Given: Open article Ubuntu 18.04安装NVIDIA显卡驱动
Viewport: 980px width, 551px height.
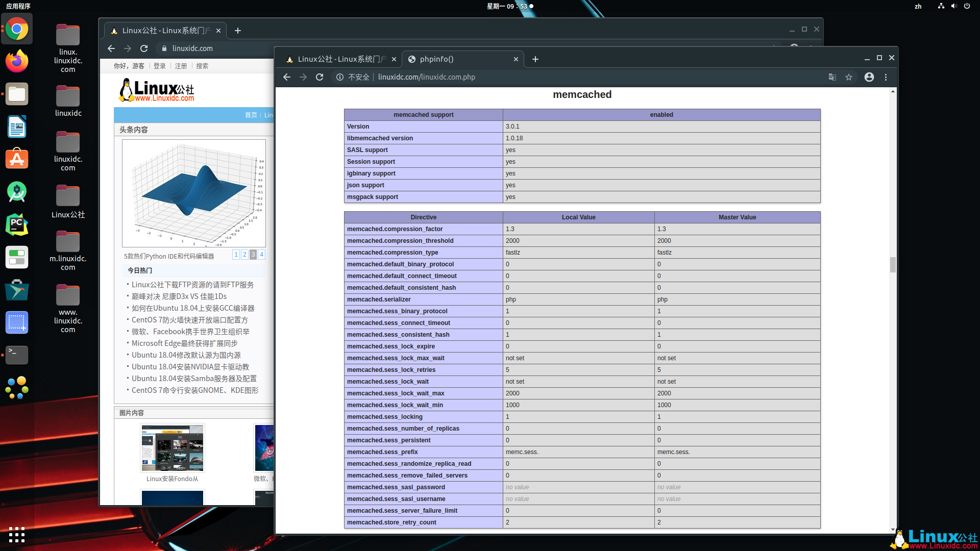Looking at the screenshot, I should click(190, 367).
